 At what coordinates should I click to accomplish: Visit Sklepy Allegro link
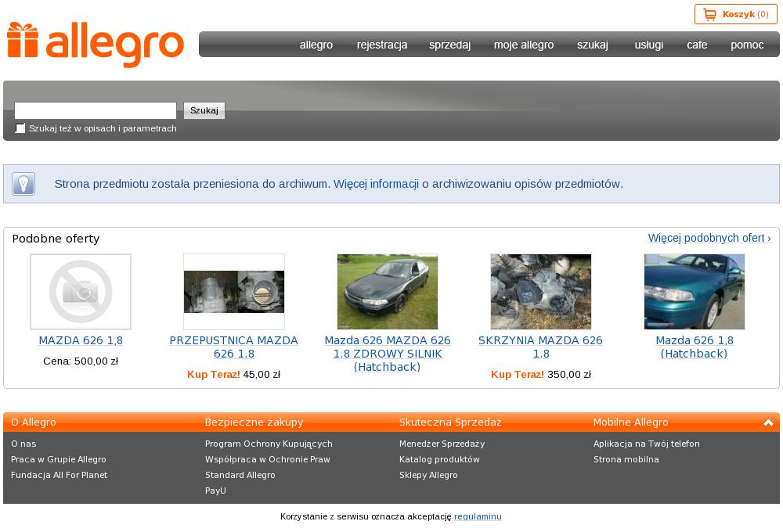[428, 475]
